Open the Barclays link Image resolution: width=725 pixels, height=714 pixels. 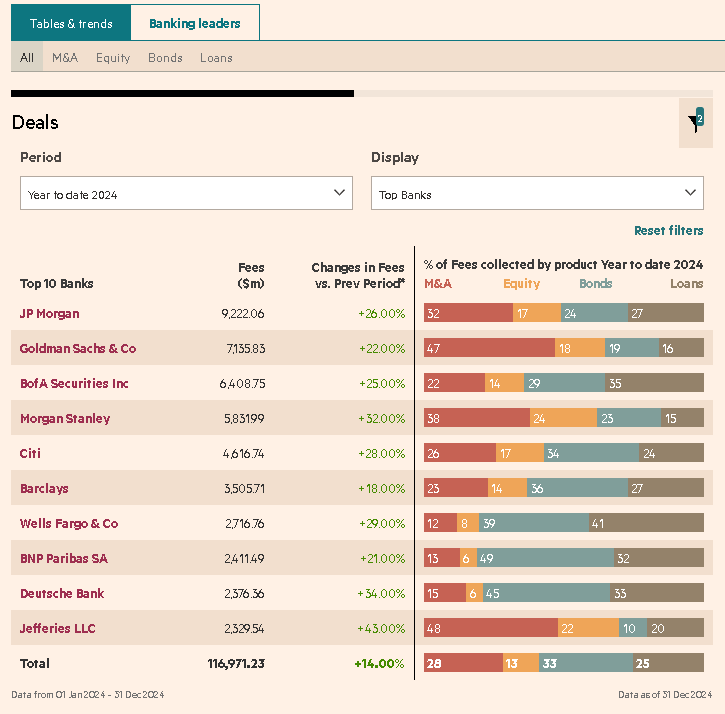(44, 488)
